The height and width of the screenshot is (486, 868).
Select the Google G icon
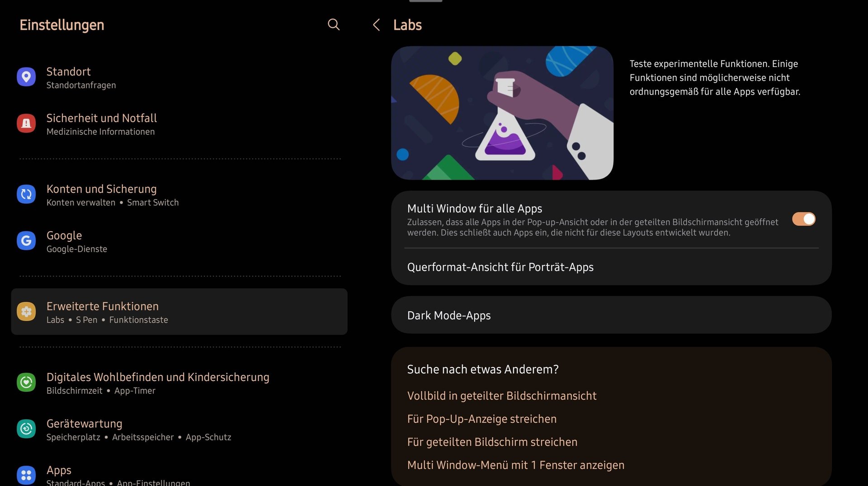point(26,241)
